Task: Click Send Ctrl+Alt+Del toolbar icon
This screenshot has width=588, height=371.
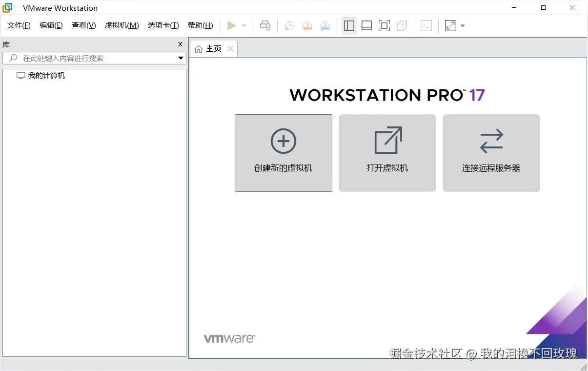Action: (x=265, y=25)
